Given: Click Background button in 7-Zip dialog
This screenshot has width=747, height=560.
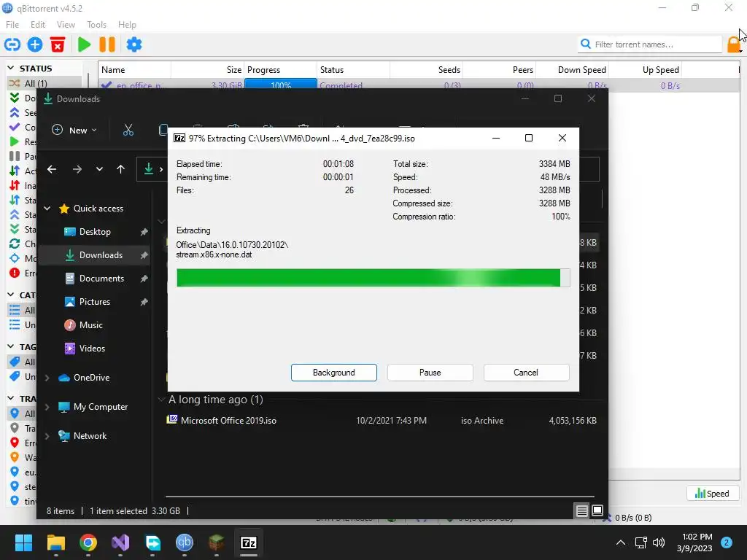Looking at the screenshot, I should point(334,373).
